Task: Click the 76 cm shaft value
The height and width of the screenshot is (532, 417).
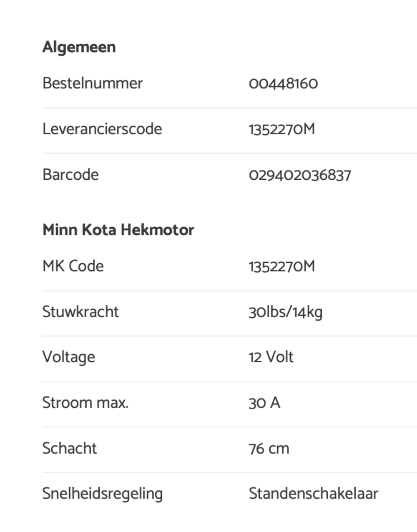Action: click(x=269, y=449)
